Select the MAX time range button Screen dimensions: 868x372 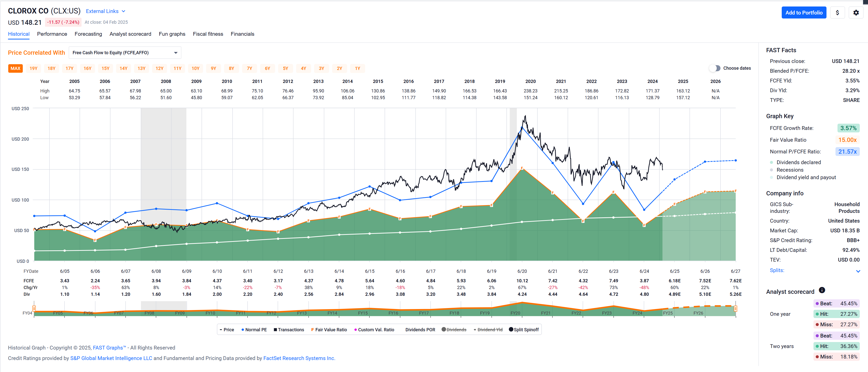(16, 68)
